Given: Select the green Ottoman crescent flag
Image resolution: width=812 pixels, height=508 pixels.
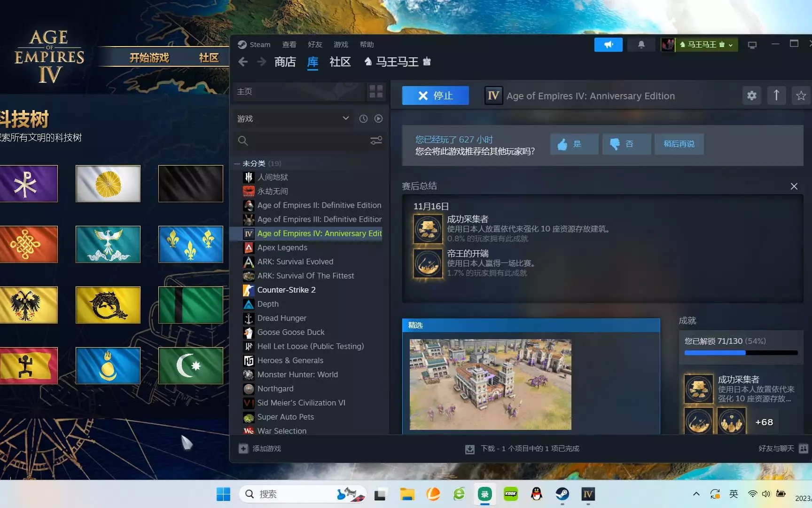Looking at the screenshot, I should (x=191, y=365).
